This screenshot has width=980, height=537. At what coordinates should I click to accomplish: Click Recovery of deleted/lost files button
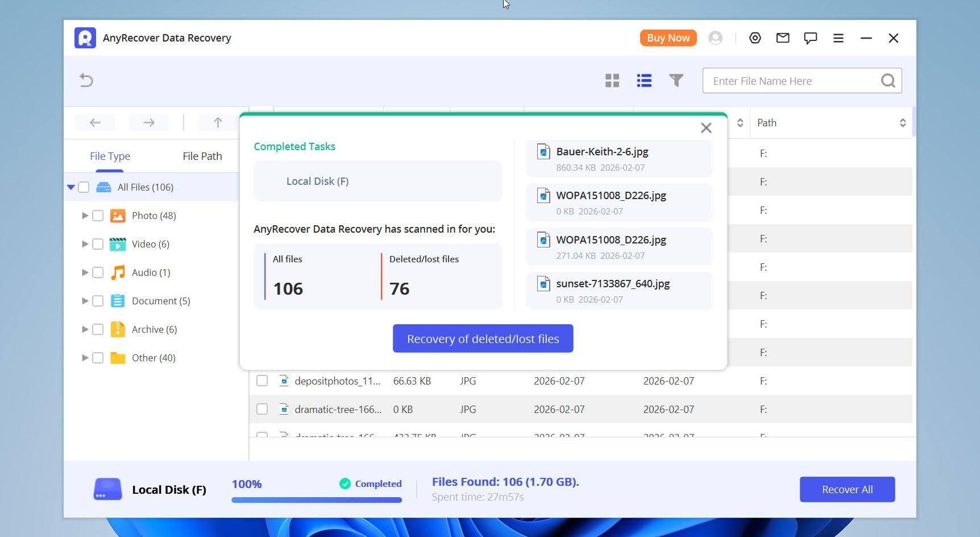483,338
